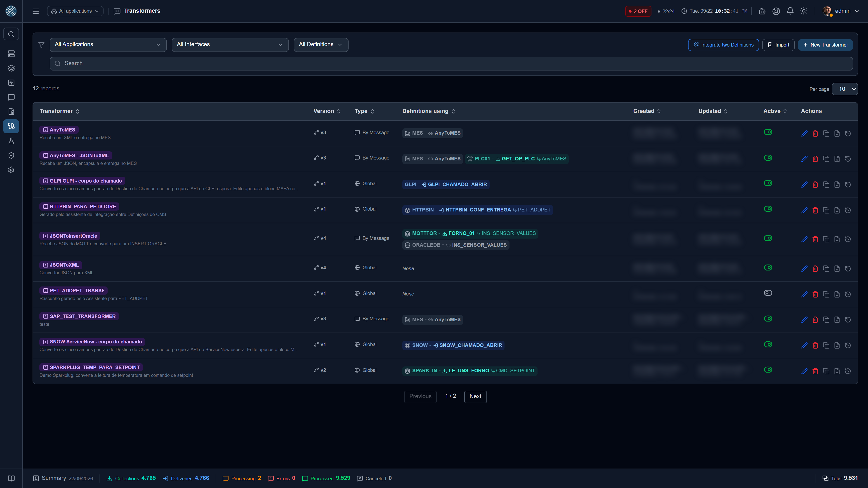Open the settings gear in sidebar
Viewport: 868px width, 488px height.
click(x=11, y=170)
